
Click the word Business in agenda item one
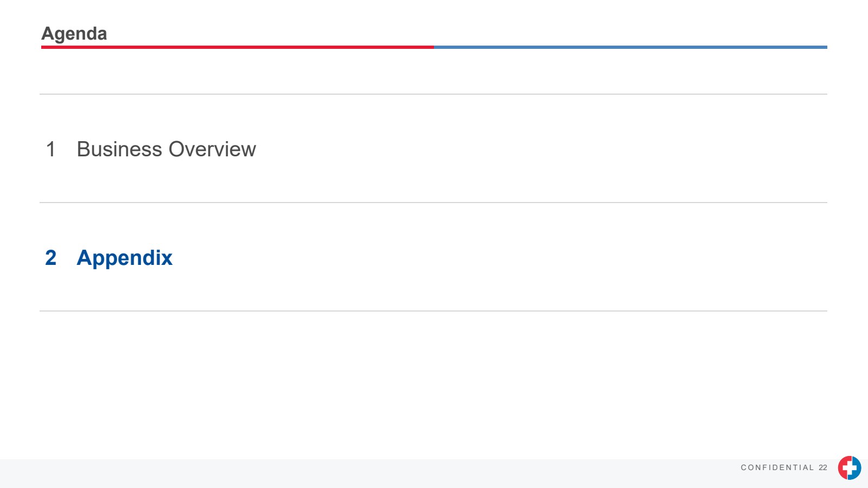119,149
